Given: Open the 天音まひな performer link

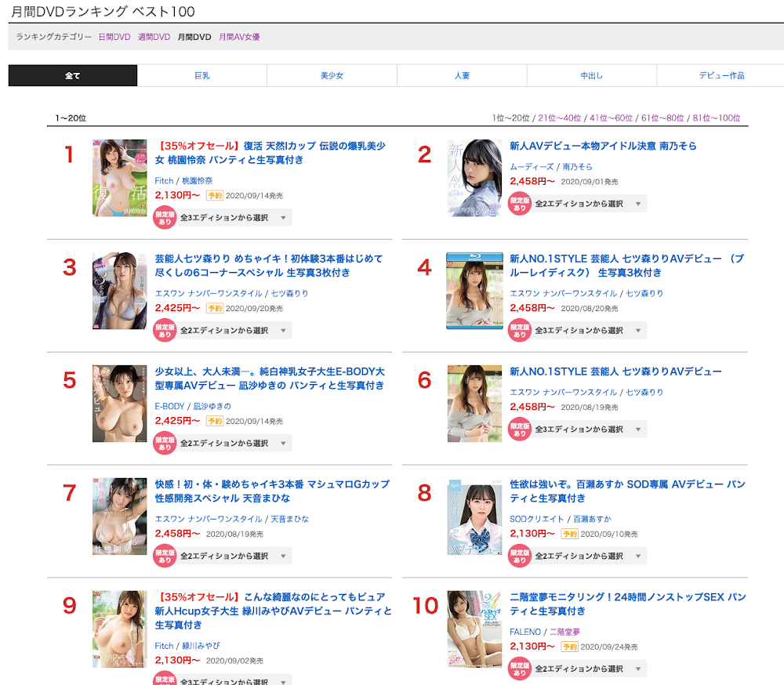Looking at the screenshot, I should 289,519.
